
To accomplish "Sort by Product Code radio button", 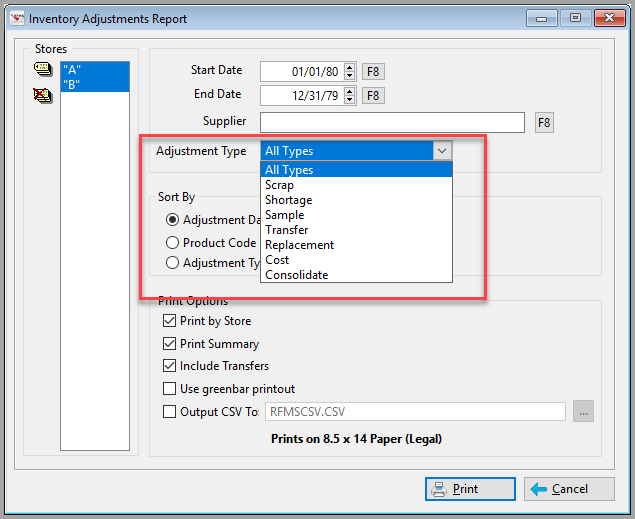I will pyautogui.click(x=173, y=242).
